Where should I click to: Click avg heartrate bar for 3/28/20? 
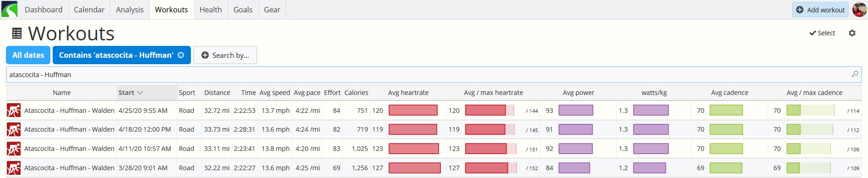pos(415,168)
